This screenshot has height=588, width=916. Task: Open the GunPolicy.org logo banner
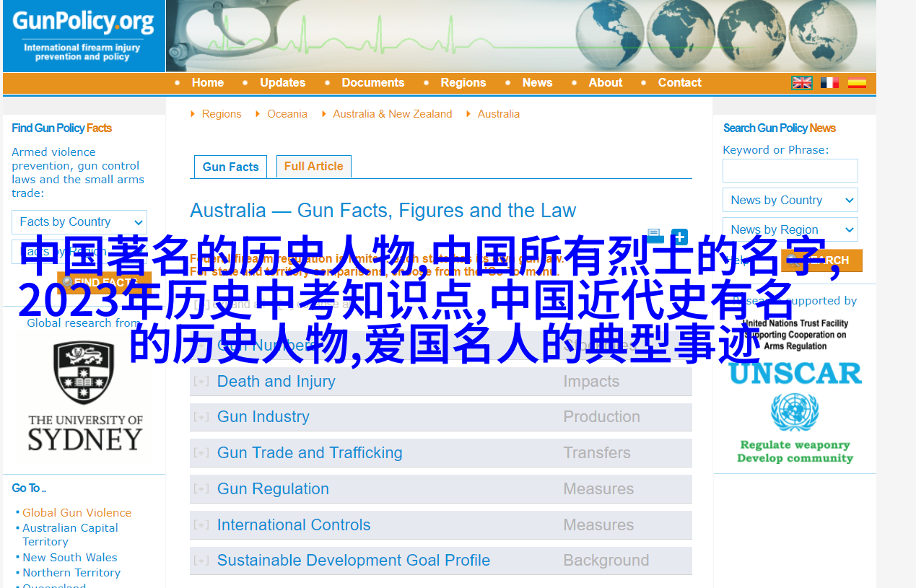click(x=84, y=36)
